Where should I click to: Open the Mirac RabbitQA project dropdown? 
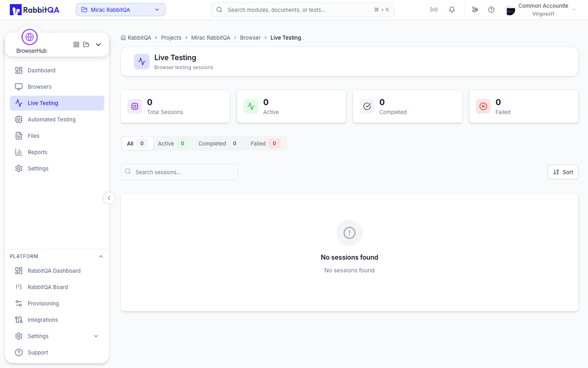click(x=120, y=10)
